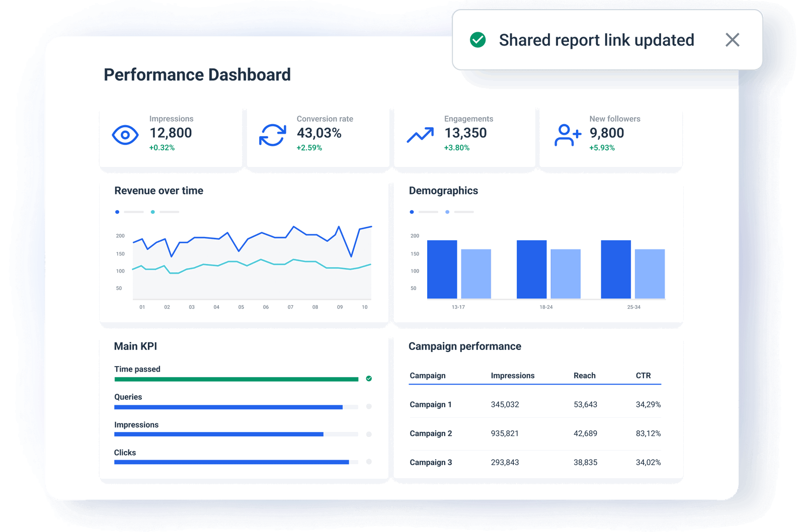Dismiss the Shared report link updated notification

(733, 40)
